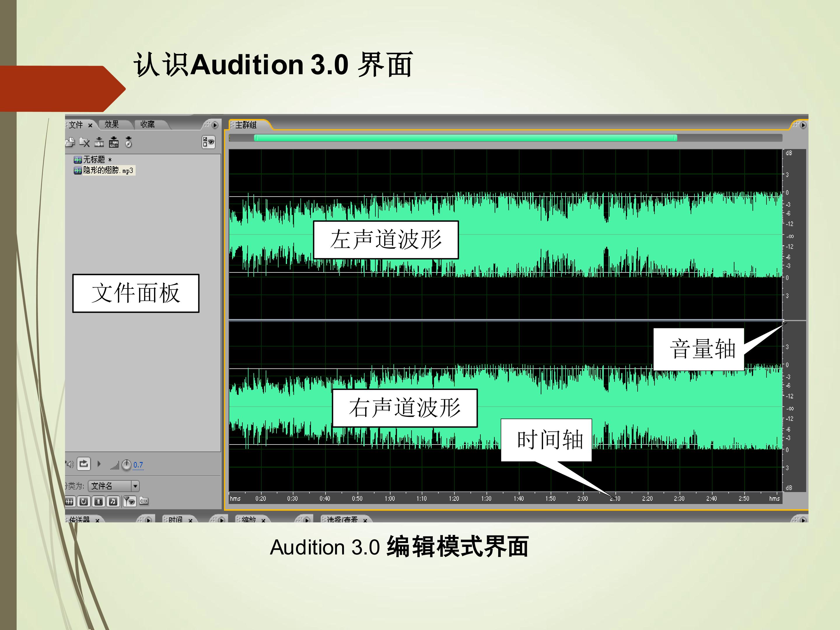Click the import file folder icon

coord(70,142)
